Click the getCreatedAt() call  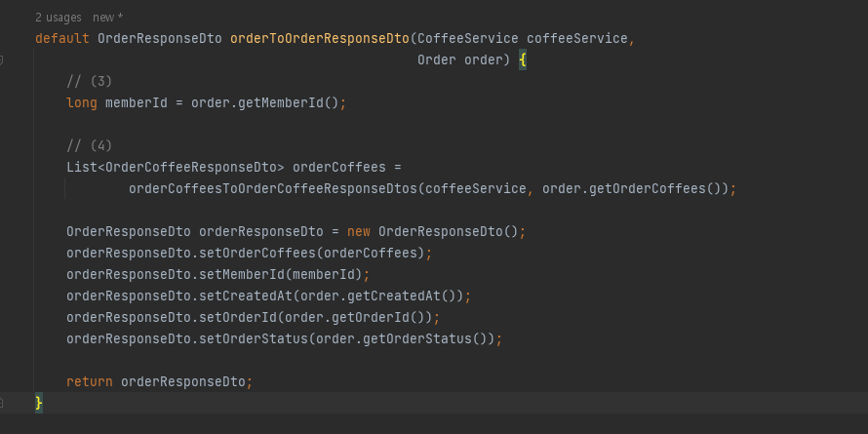click(401, 296)
